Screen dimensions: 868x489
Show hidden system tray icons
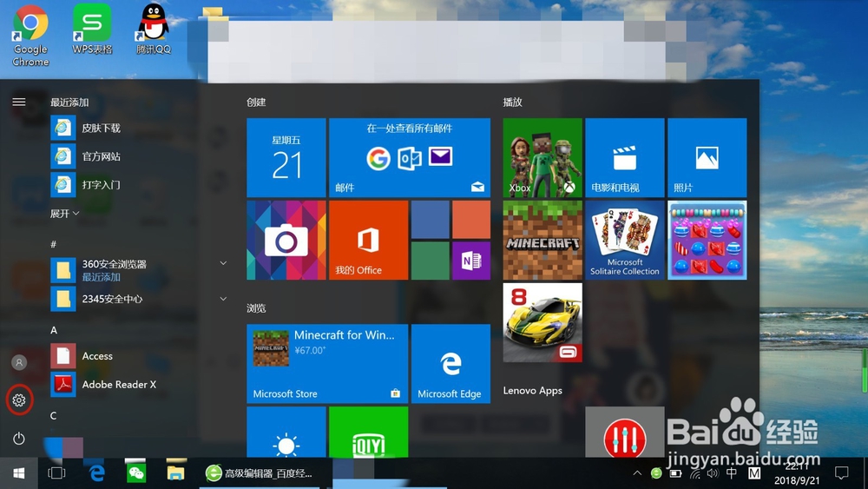click(637, 473)
